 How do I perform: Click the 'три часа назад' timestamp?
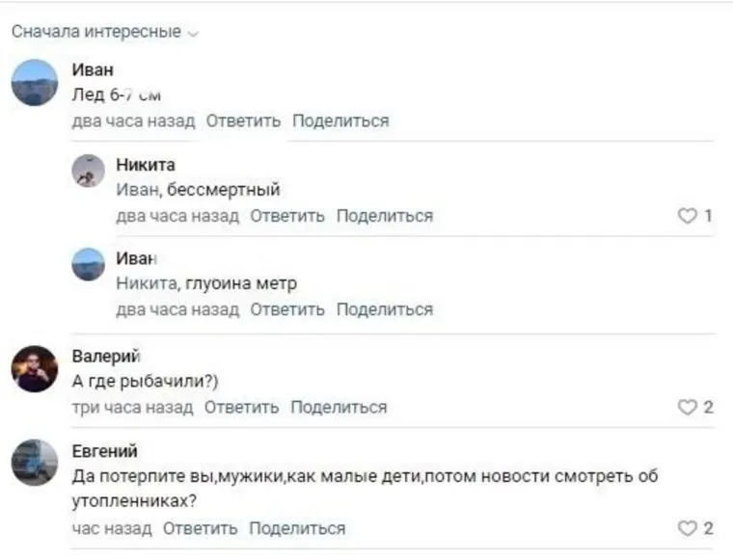133,408
